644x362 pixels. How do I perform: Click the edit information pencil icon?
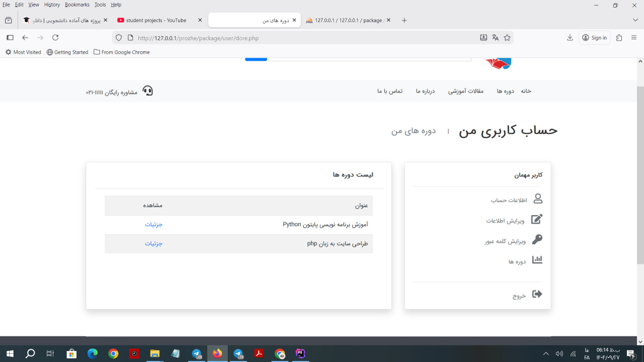coord(537,220)
